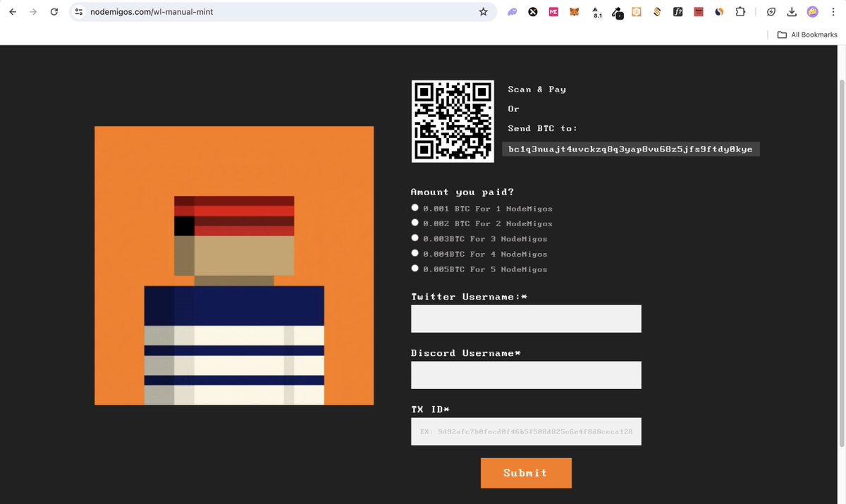
Task: Click the NodeMigos pixel character image
Action: tap(234, 266)
